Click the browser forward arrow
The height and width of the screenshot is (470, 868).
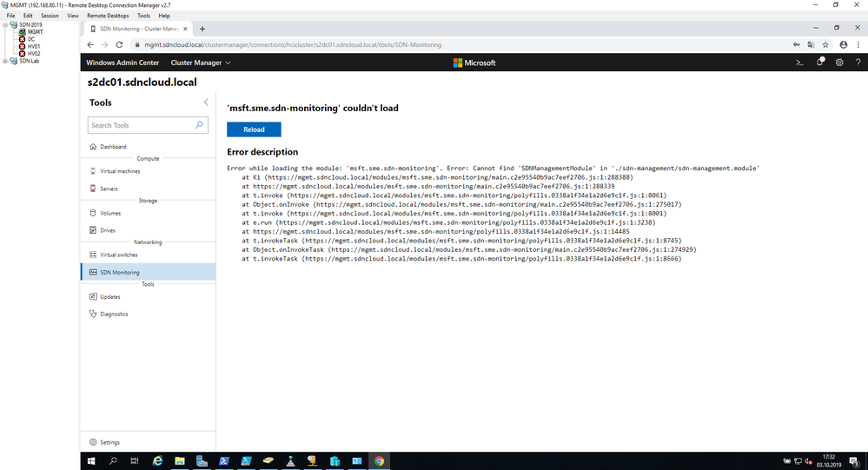[104, 45]
